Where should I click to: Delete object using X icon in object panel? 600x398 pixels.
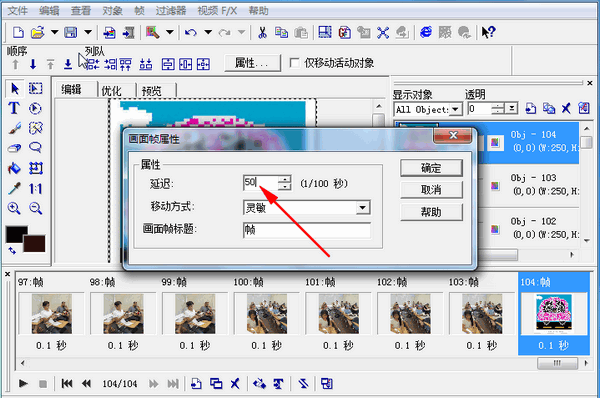pyautogui.click(x=566, y=109)
